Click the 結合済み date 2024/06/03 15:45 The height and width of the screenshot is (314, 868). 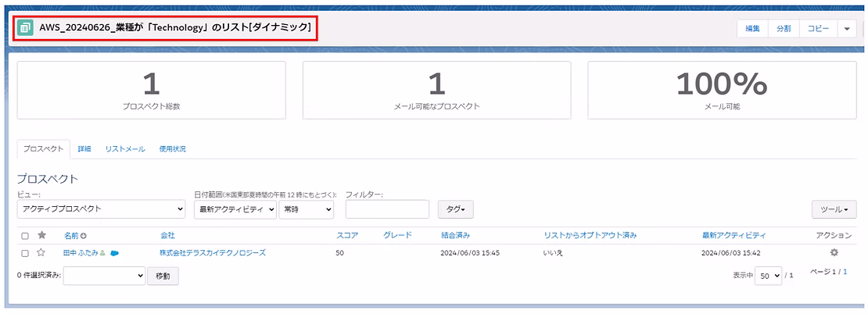(470, 252)
